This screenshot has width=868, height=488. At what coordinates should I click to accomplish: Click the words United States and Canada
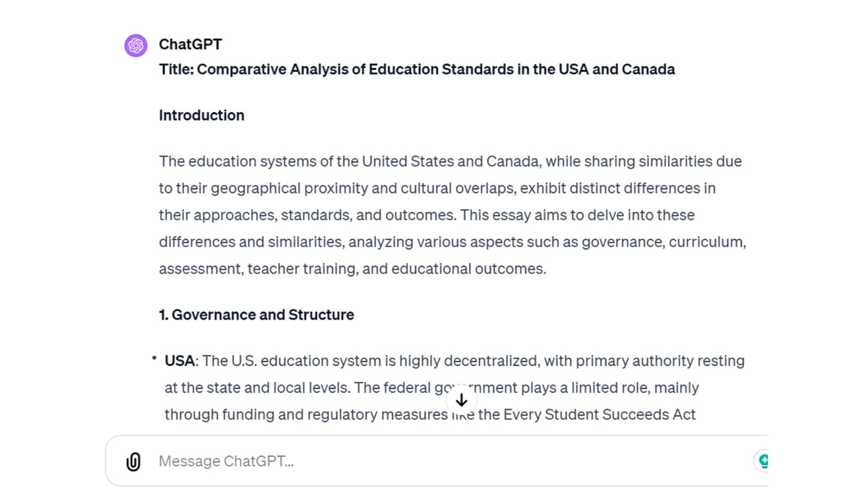pyautogui.click(x=450, y=162)
